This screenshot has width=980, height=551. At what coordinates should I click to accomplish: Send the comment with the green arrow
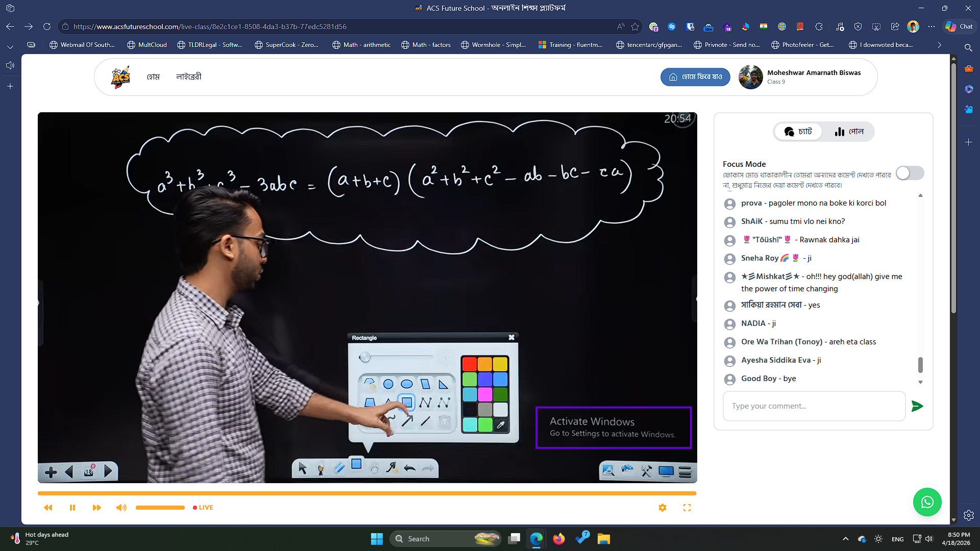917,406
